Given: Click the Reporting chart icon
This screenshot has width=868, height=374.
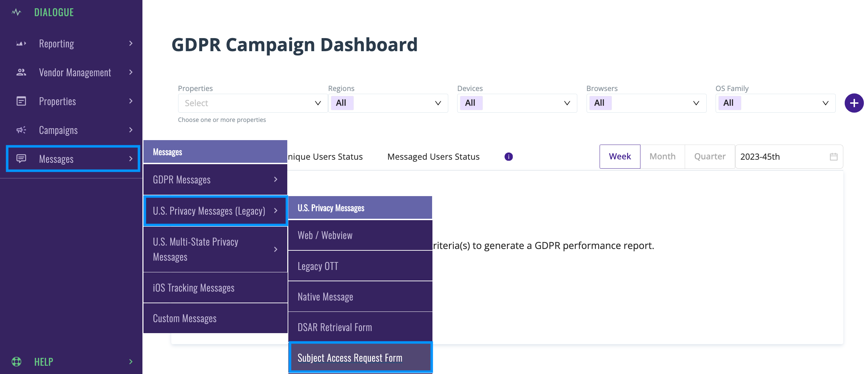Looking at the screenshot, I should click(21, 44).
